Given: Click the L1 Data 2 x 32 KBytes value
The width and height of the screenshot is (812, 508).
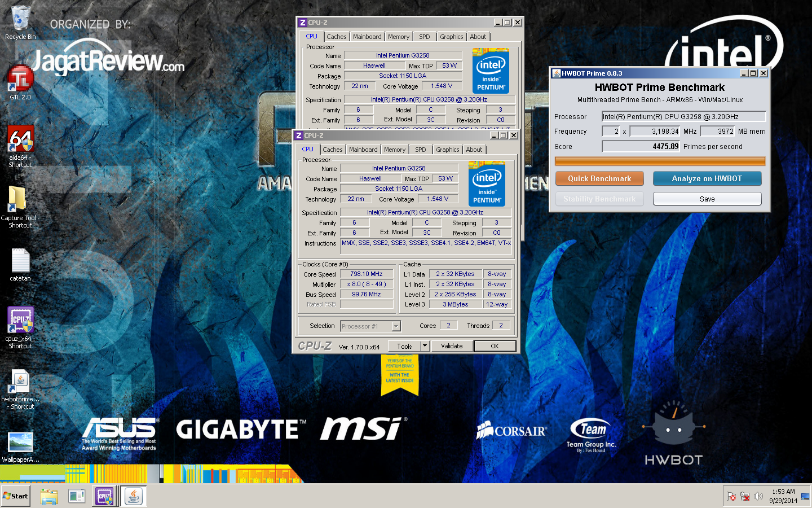Looking at the screenshot, I should [456, 274].
